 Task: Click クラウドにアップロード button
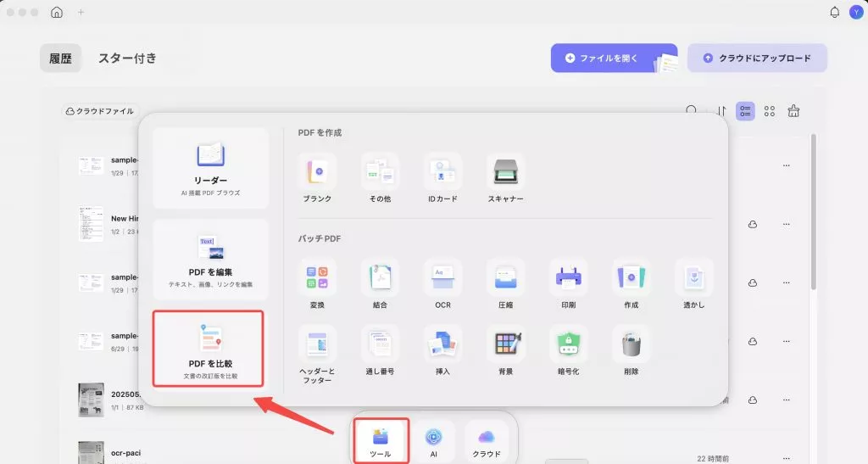757,59
